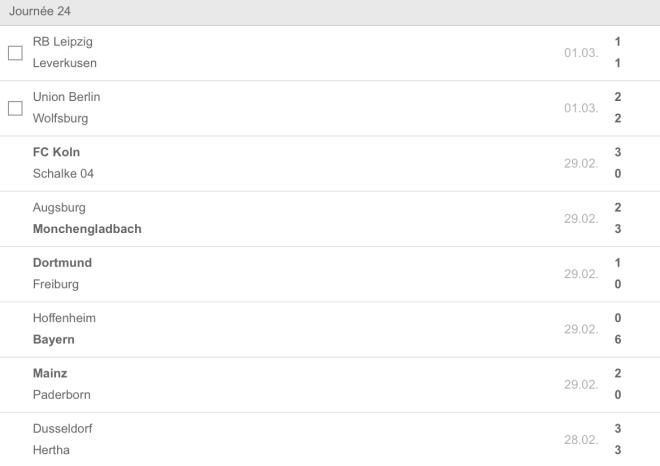Image resolution: width=660 pixels, height=466 pixels.
Task: Click the 28.02. date of Dusseldorf match
Action: (581, 439)
